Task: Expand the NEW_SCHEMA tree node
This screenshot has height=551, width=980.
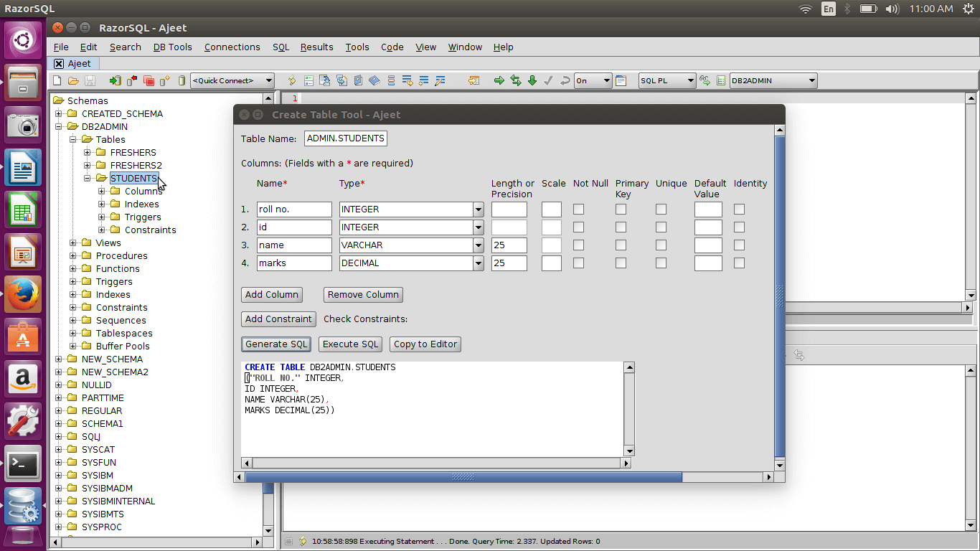Action: coord(59,359)
